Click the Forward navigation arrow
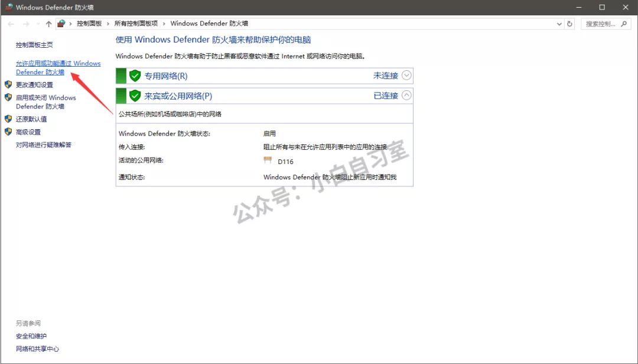638x364 pixels. pos(26,24)
